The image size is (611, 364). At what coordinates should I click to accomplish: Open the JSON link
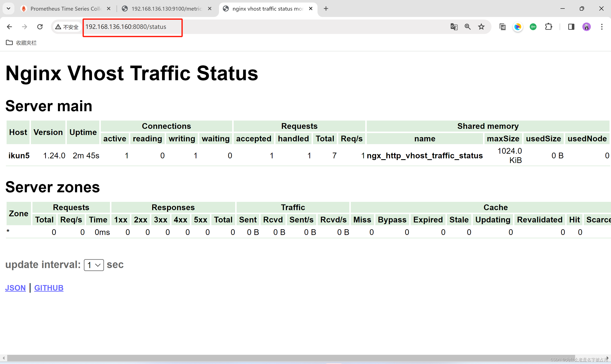[x=15, y=288]
